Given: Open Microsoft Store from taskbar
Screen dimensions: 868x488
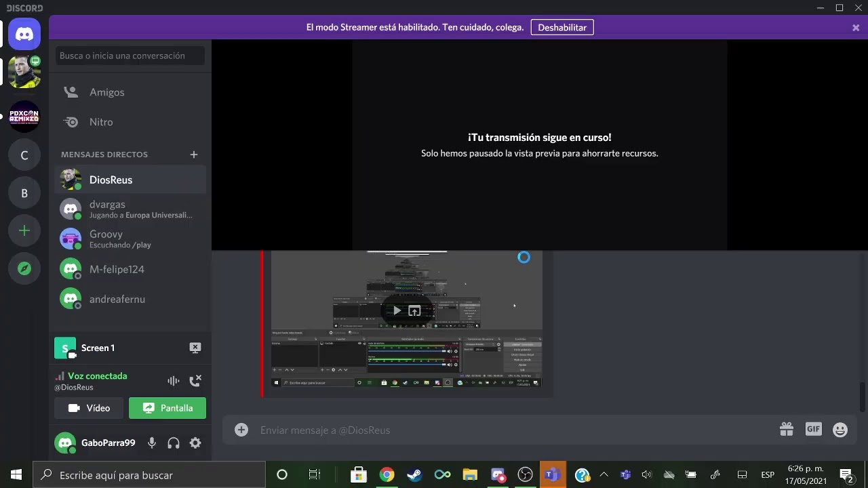Looking at the screenshot, I should [359, 474].
